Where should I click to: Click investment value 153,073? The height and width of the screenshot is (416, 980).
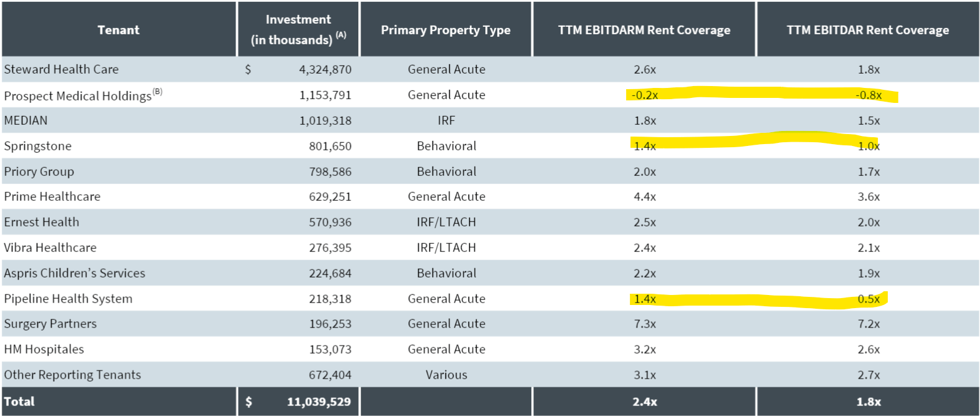point(330,349)
